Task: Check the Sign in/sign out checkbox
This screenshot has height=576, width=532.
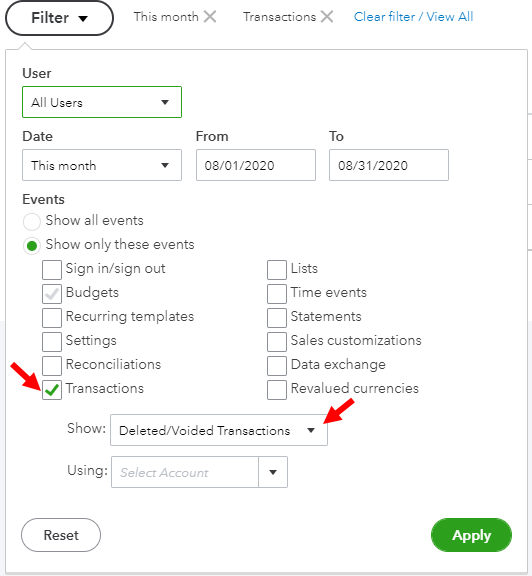Action: tap(52, 270)
